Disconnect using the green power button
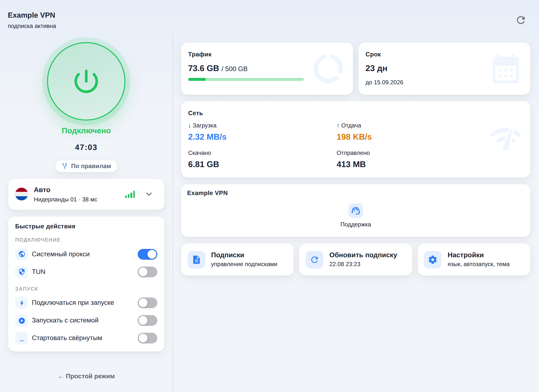Viewport: 539px width, 392px height. (x=86, y=81)
